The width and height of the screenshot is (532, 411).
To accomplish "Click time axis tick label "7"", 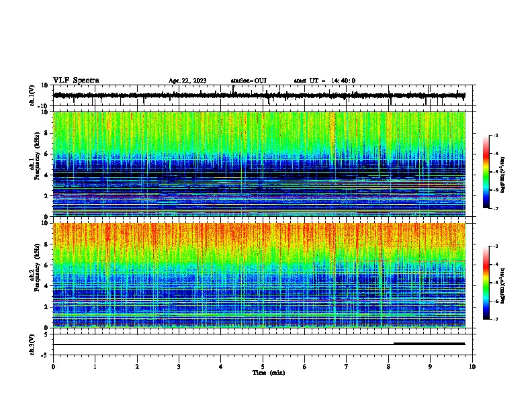I will [347, 367].
